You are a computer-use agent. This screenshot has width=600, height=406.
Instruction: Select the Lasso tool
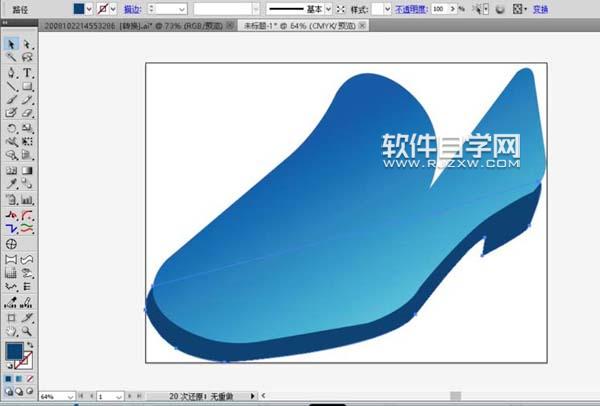point(27,57)
